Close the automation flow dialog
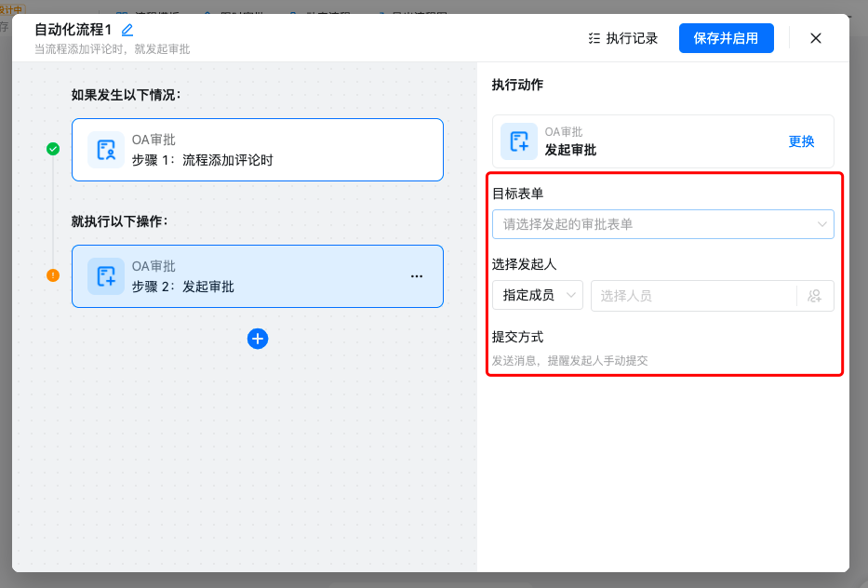This screenshot has height=588, width=868. pyautogui.click(x=816, y=38)
